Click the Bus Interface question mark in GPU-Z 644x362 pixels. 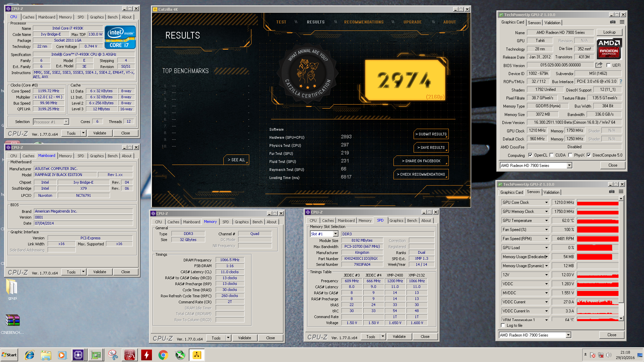pyautogui.click(x=621, y=81)
